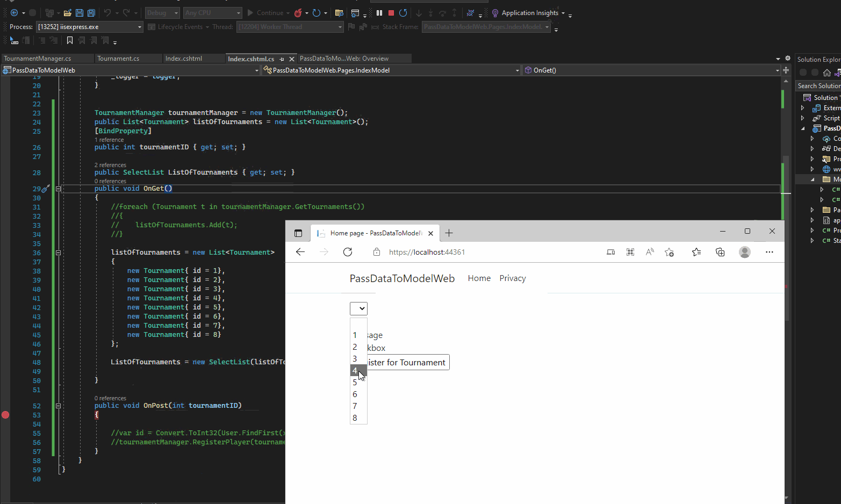Open PassDataToMo...Web: Overview tab
The height and width of the screenshot is (504, 841).
tap(344, 59)
